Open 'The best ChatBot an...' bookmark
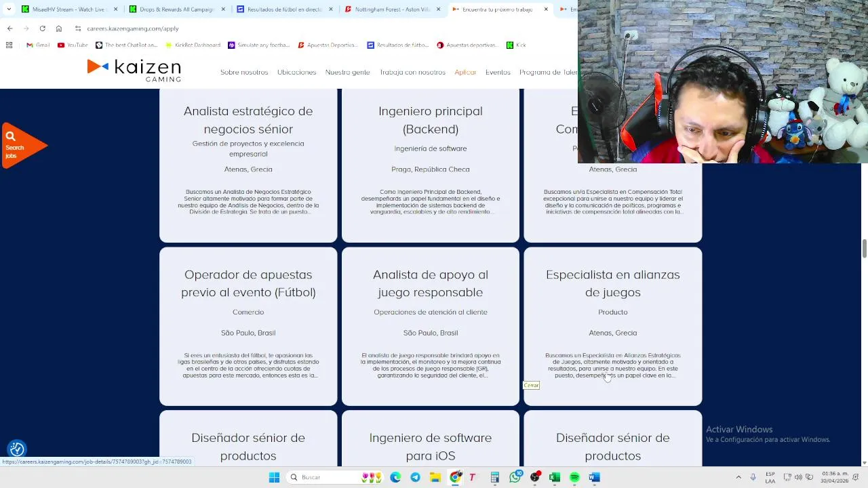Screen dimensions: 868x488 tap(126, 45)
